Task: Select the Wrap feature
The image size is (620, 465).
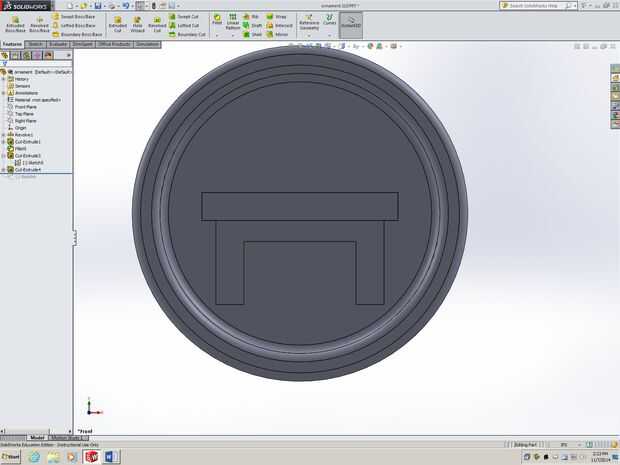Action: 276,17
